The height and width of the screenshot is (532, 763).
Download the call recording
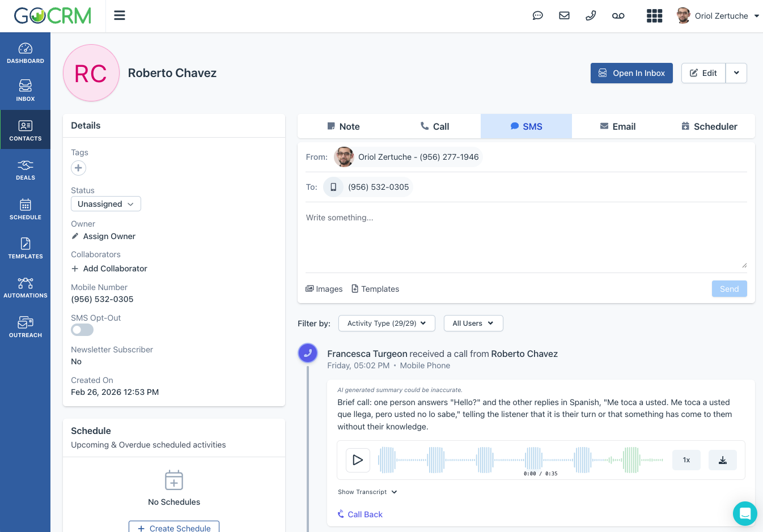click(x=722, y=460)
